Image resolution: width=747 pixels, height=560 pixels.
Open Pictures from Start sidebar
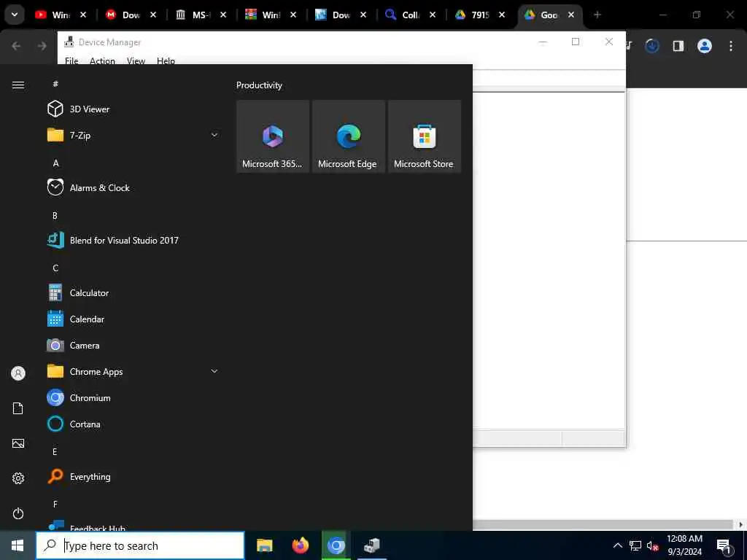[18, 443]
